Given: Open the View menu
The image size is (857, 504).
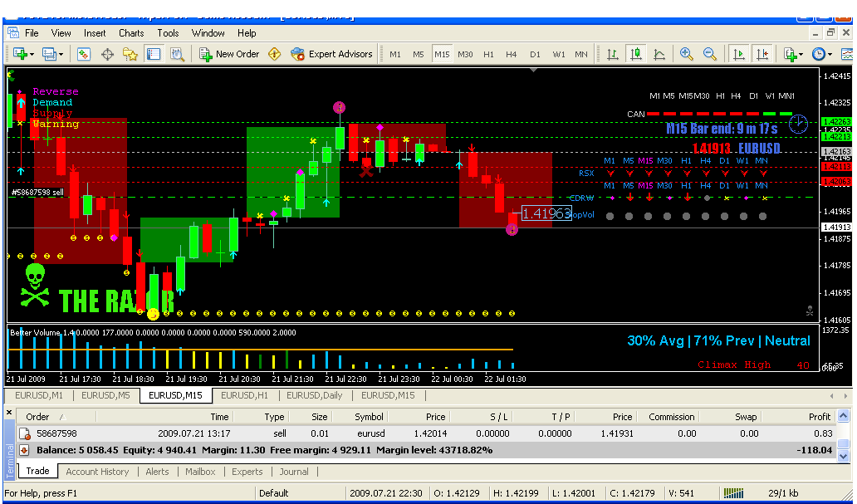Looking at the screenshot, I should coord(61,33).
